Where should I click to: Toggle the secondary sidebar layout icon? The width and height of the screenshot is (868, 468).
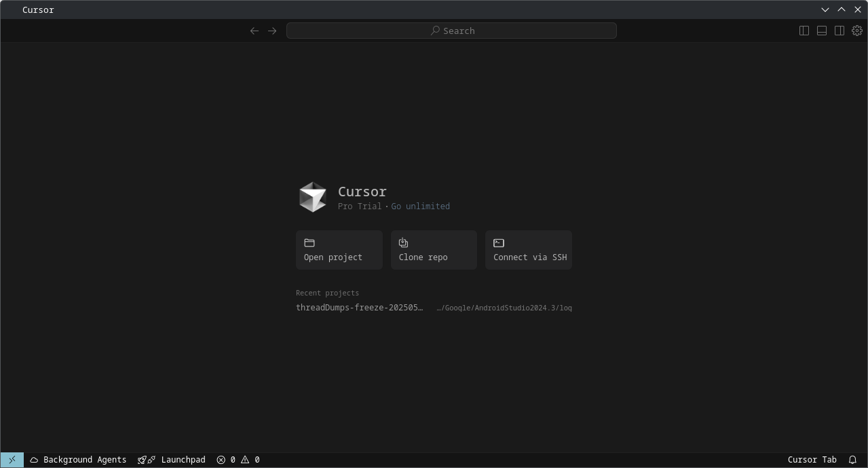coord(839,31)
